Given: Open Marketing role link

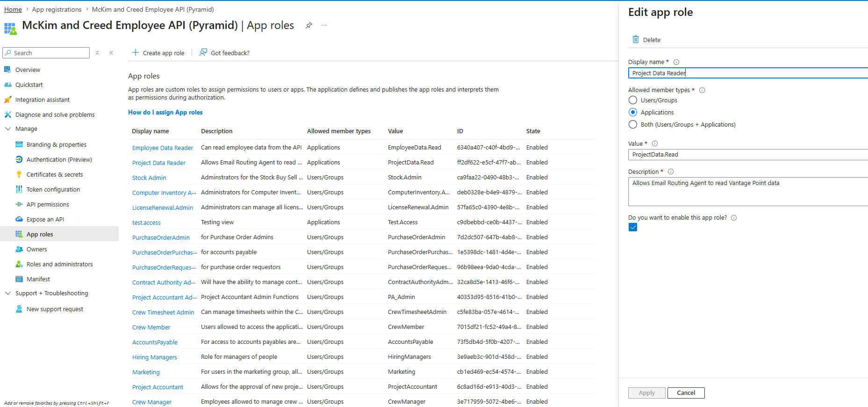Looking at the screenshot, I should click(146, 372).
